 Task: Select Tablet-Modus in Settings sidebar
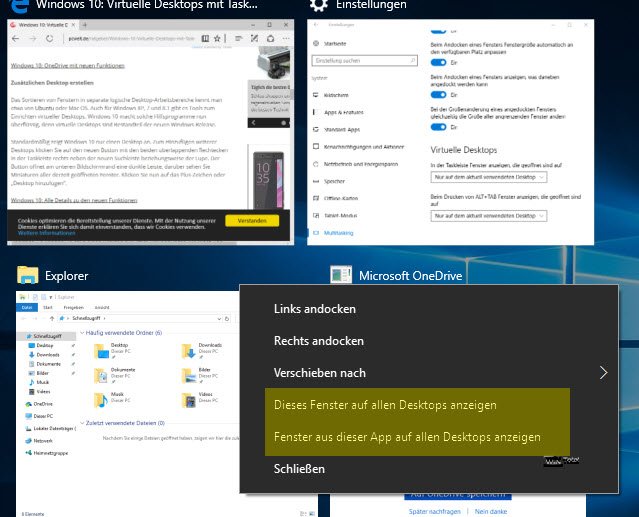click(340, 216)
